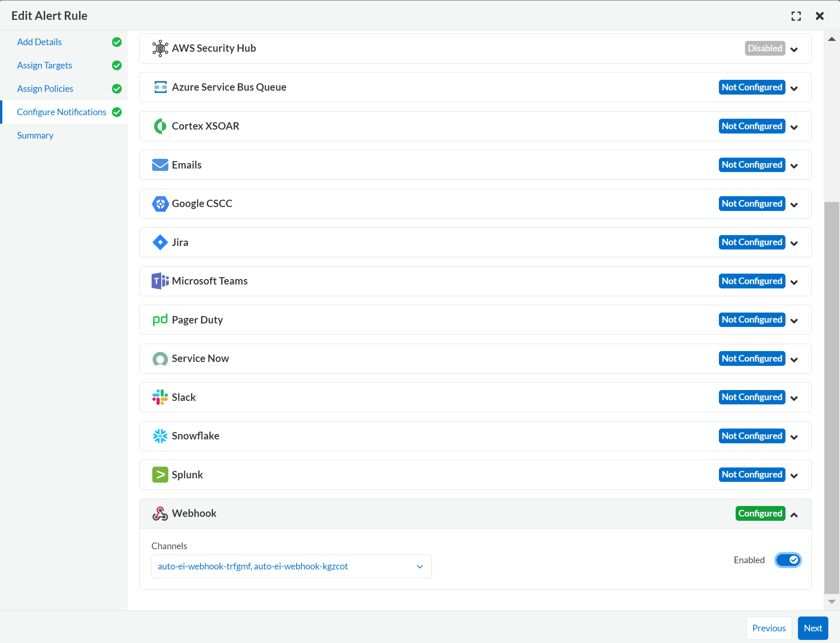Click the Assign Targets green checkmark
The image size is (840, 643).
click(117, 65)
